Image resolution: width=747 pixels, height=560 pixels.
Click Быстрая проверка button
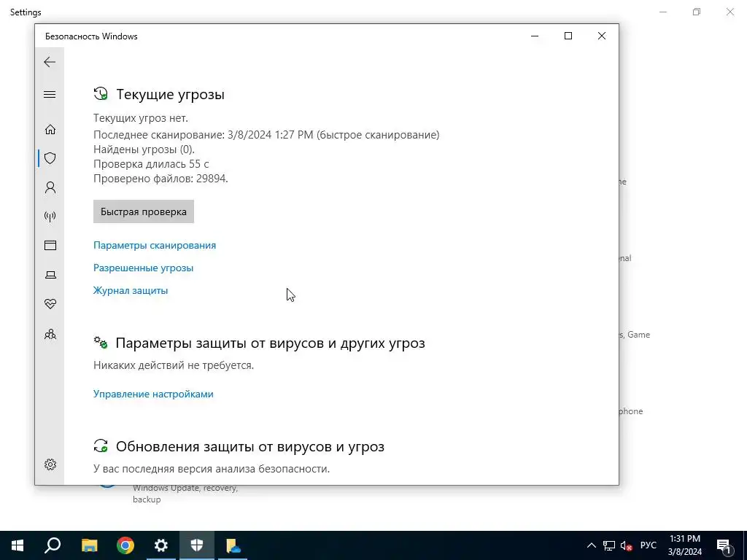click(x=144, y=211)
